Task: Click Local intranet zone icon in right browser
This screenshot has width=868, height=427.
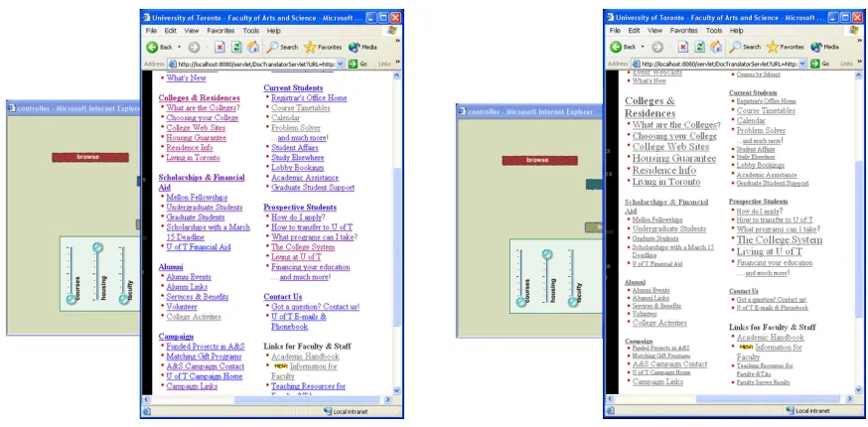Action: [x=791, y=410]
